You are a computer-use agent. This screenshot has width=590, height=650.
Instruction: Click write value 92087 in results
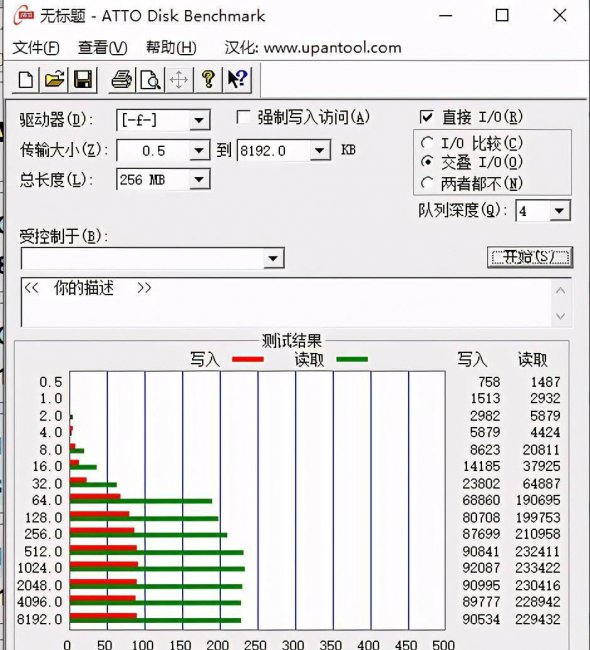[481, 568]
